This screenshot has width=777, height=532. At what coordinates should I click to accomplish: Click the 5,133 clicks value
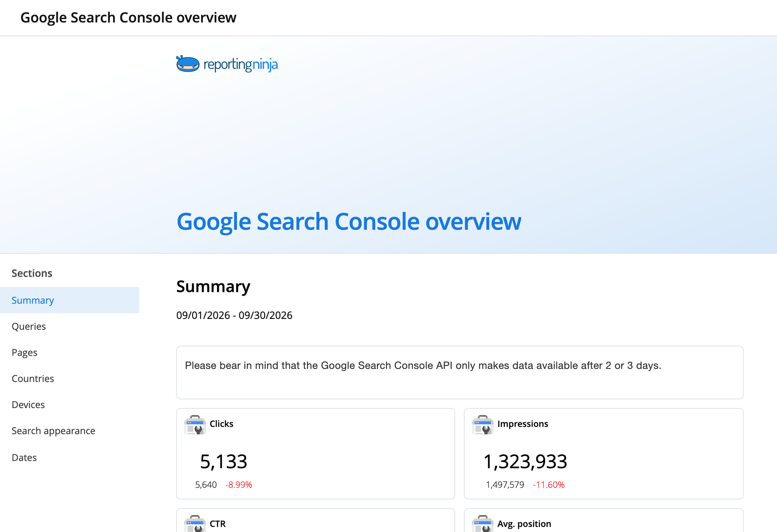click(224, 462)
